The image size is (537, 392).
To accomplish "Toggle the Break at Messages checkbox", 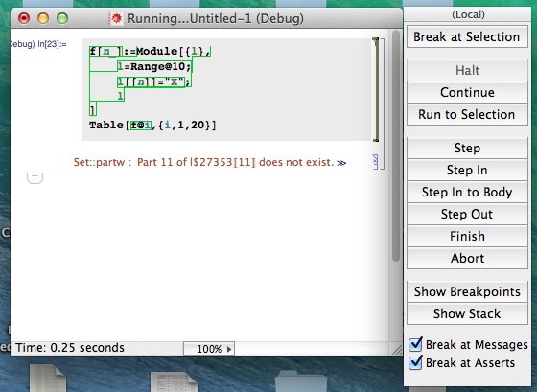I will click(x=415, y=344).
